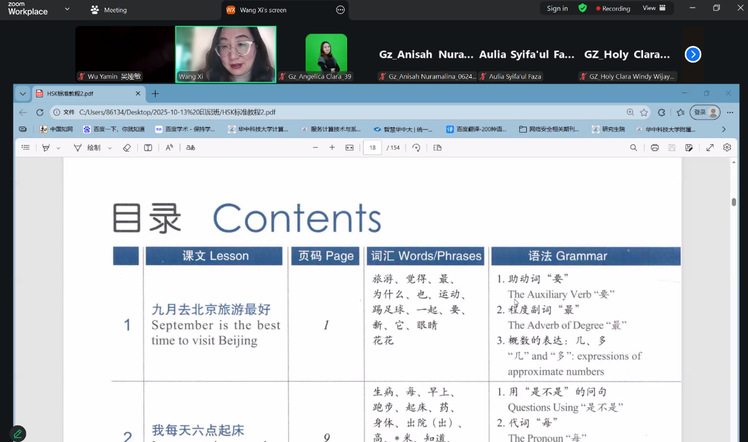The width and height of the screenshot is (748, 442).
Task: Click the PDF page number field
Action: 373,148
